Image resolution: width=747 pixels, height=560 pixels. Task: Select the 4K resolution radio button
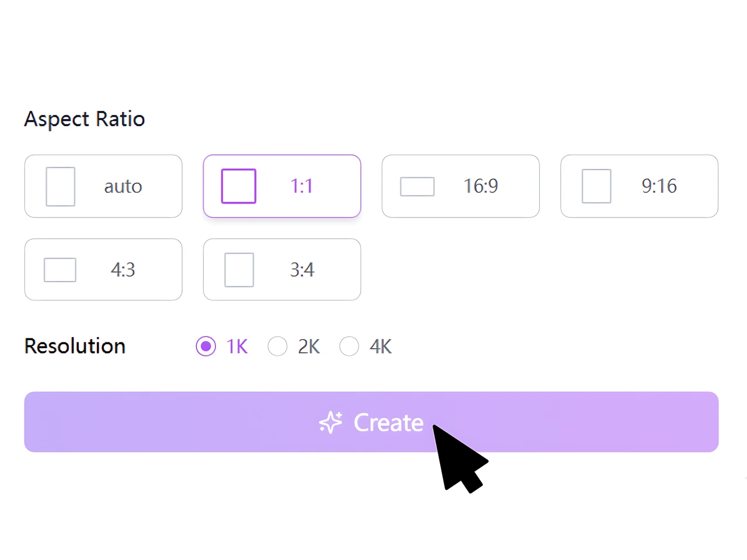click(x=349, y=346)
